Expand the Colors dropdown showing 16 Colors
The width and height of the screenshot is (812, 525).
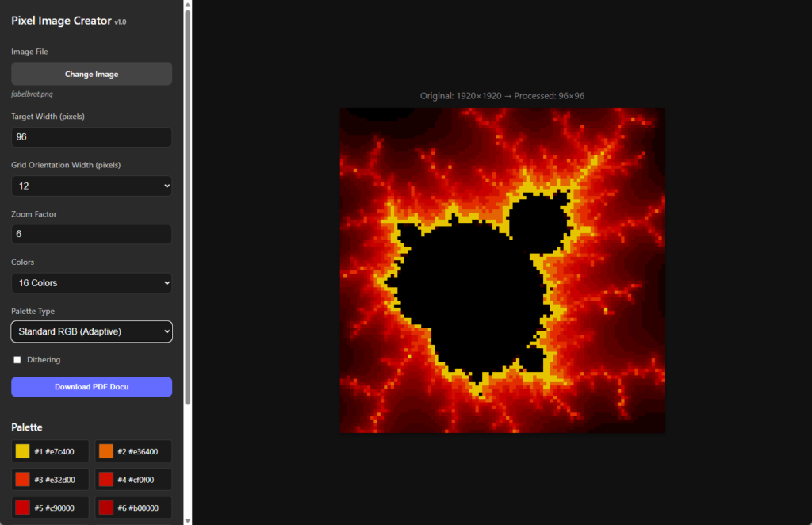click(x=91, y=283)
